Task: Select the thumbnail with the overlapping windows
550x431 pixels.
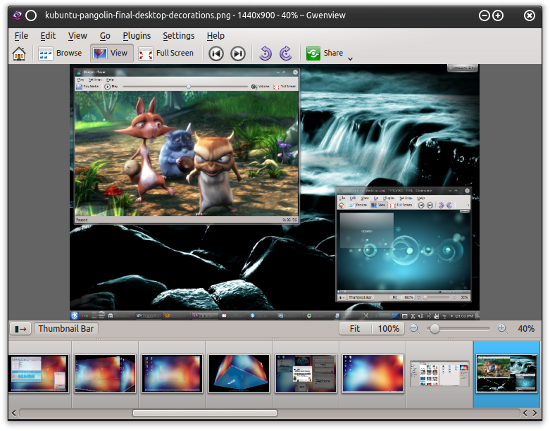Action: [x=306, y=373]
